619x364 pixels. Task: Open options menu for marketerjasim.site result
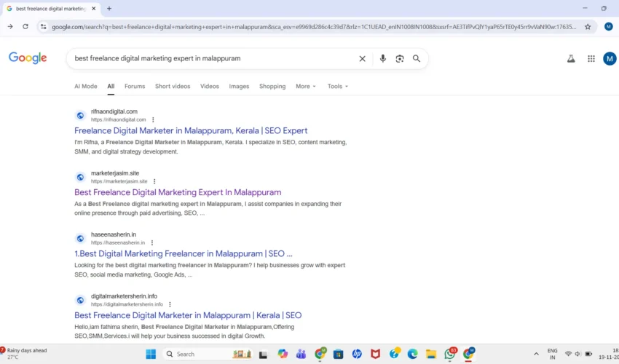(154, 181)
